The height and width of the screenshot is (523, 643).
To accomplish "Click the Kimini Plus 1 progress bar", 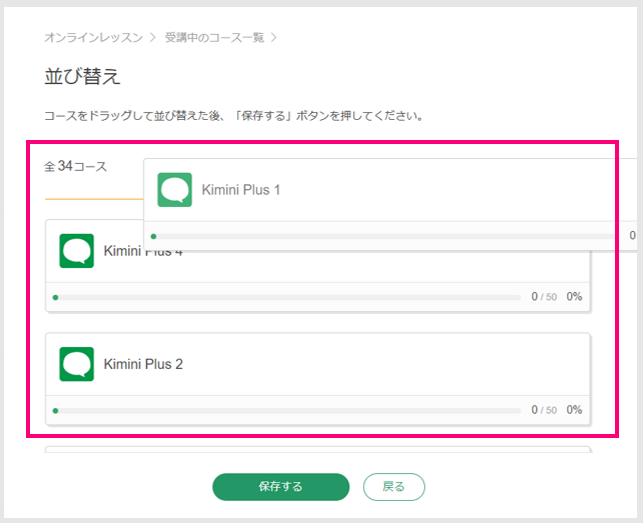I will click(383, 236).
